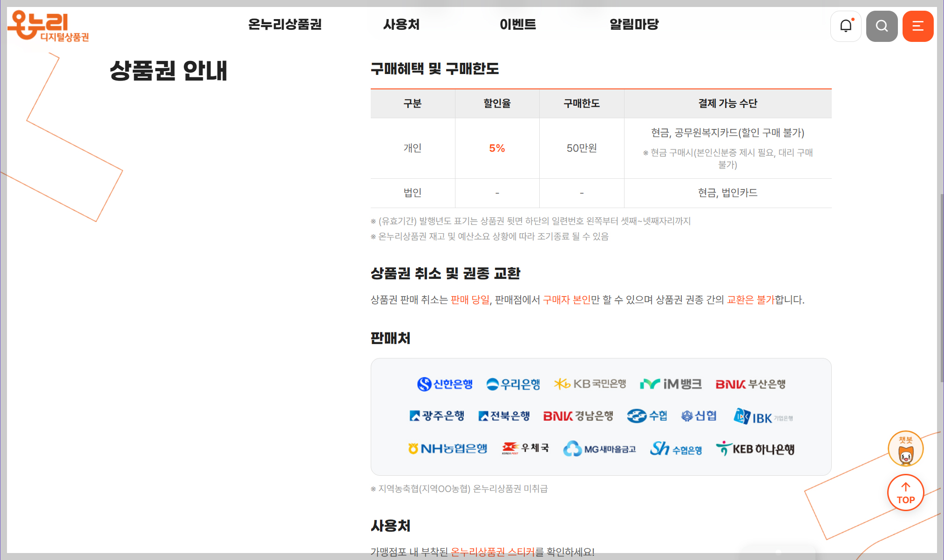Screen dimensions: 944x560
Task: Select the 신한은행 bank logo
Action: click(x=444, y=384)
